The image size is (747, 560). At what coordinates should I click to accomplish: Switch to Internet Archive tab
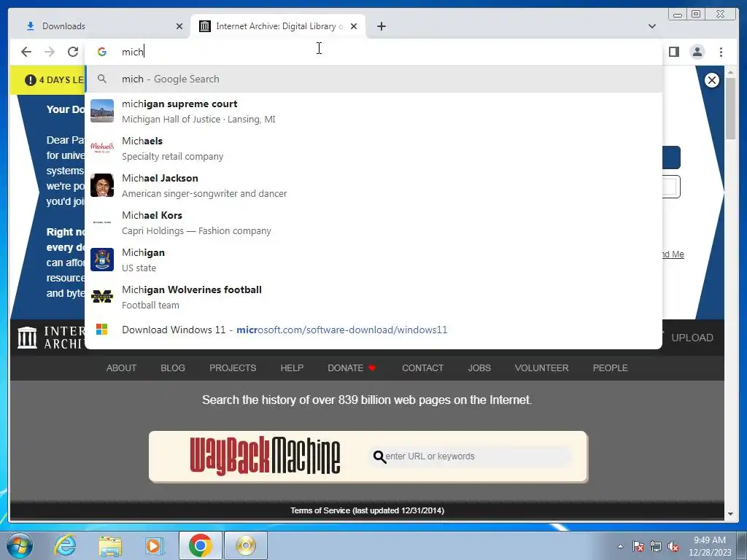click(x=278, y=26)
